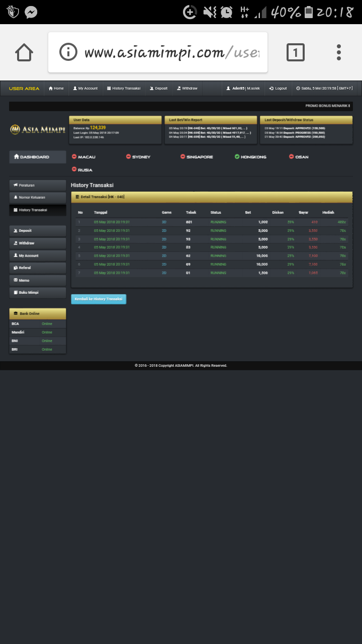Select the Sydney market
This screenshot has height=644, width=362.
point(138,157)
